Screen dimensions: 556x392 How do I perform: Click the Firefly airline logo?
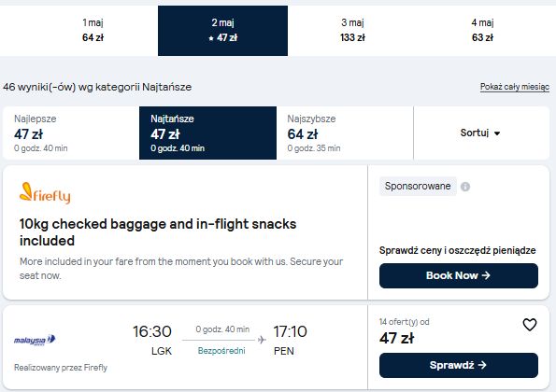45,193
